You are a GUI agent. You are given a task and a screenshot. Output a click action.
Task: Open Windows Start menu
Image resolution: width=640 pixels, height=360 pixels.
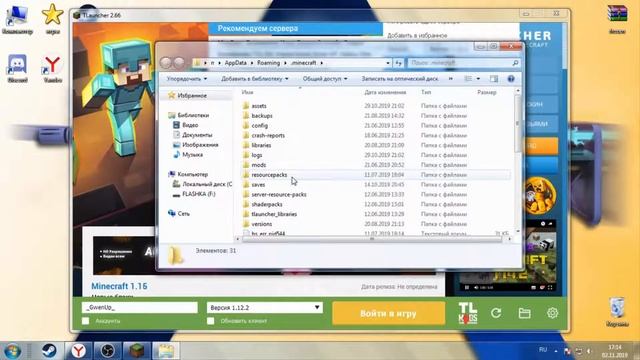click(12, 351)
